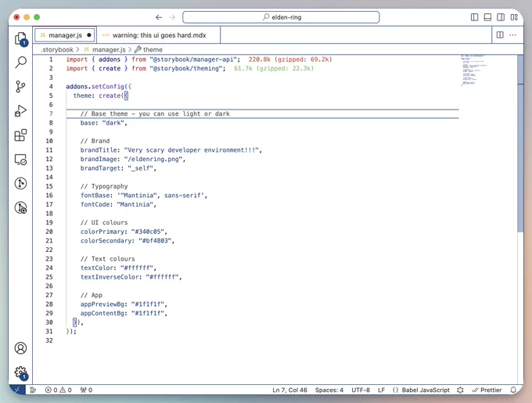532x403 pixels.
Task: Change encoding via UTF-8 status item
Action: 361,390
